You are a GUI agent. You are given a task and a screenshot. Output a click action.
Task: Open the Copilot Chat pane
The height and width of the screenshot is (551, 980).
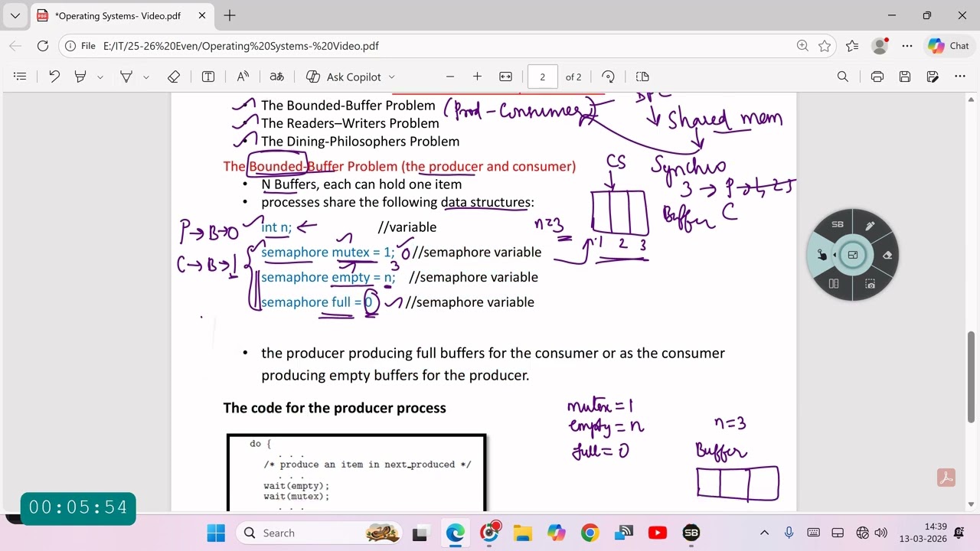[x=949, y=46]
